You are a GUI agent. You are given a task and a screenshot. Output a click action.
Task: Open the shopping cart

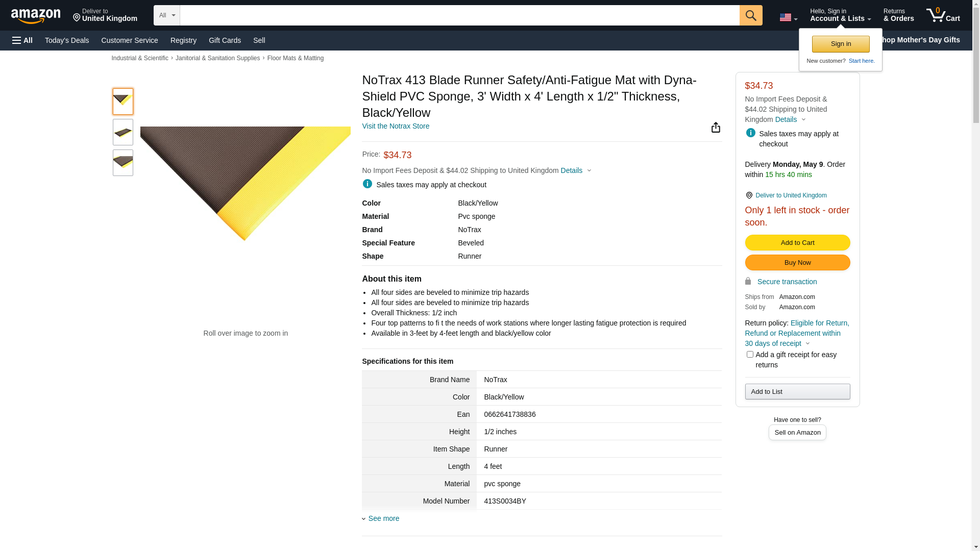943,15
